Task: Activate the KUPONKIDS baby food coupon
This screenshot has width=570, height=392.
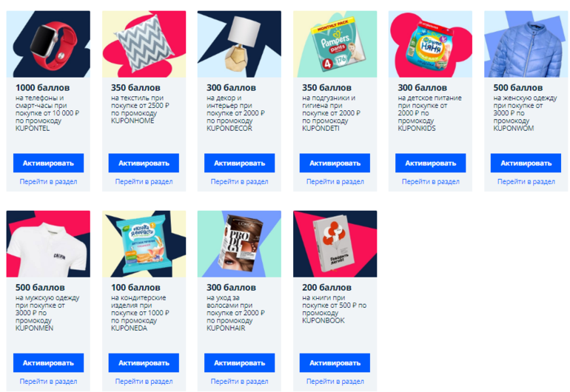Action: tap(430, 163)
